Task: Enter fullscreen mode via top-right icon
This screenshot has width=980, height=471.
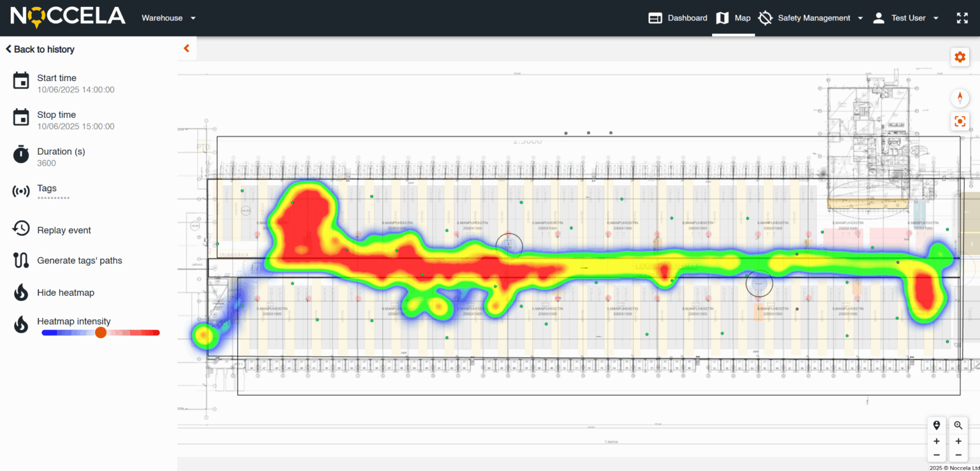Action: [962, 18]
